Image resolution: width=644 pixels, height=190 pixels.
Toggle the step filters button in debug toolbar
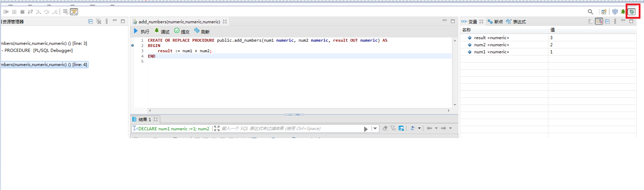(74, 12)
